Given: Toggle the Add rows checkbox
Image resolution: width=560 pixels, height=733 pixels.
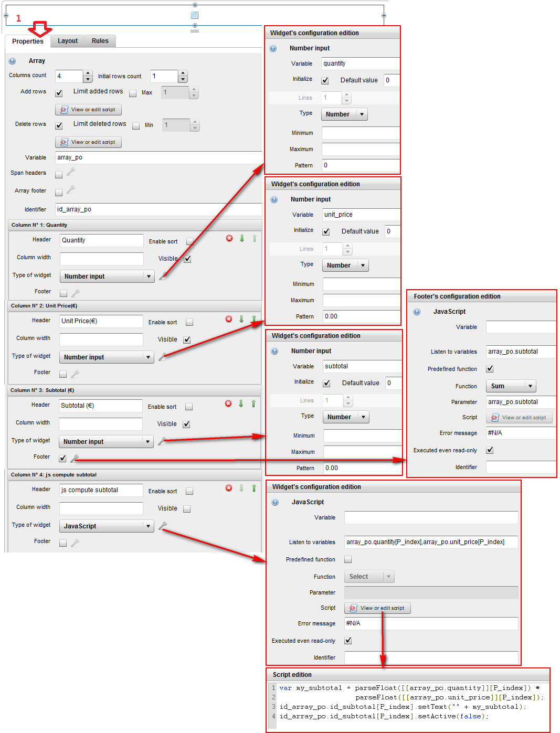Looking at the screenshot, I should (59, 93).
